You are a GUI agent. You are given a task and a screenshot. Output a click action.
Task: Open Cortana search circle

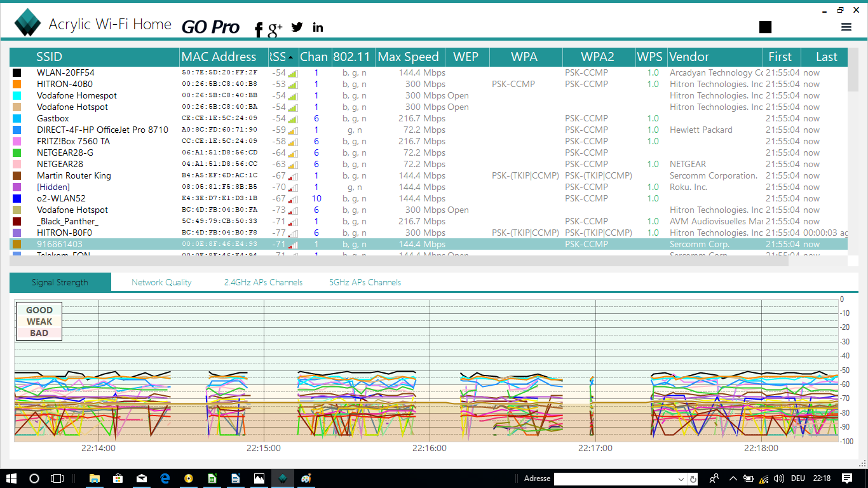click(x=34, y=478)
